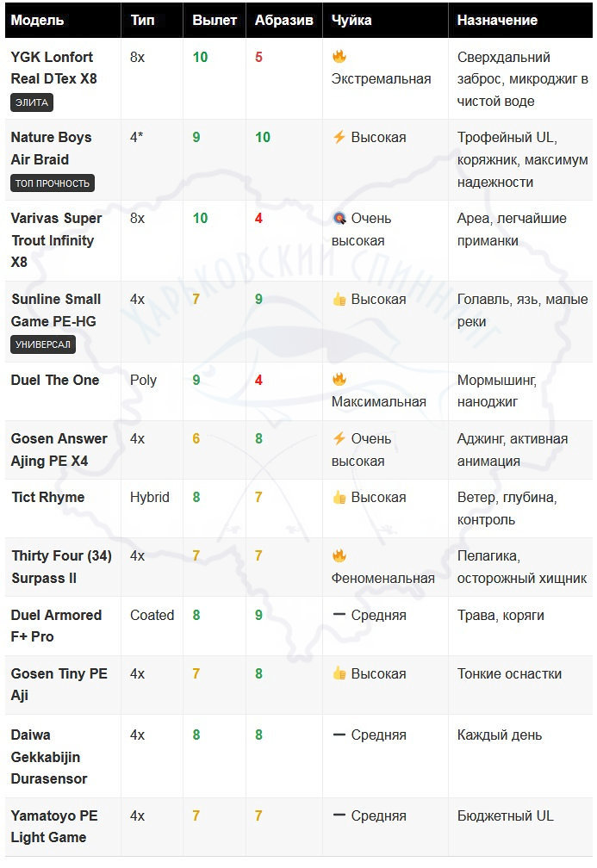The height and width of the screenshot is (868, 597).
Task: Click the Модель column header
Action: 37,20
